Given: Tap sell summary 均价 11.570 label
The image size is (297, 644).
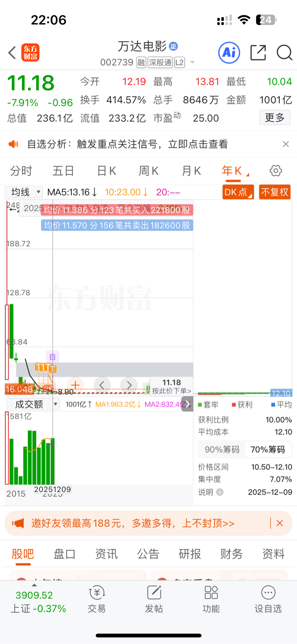Looking at the screenshot, I should (x=117, y=225).
